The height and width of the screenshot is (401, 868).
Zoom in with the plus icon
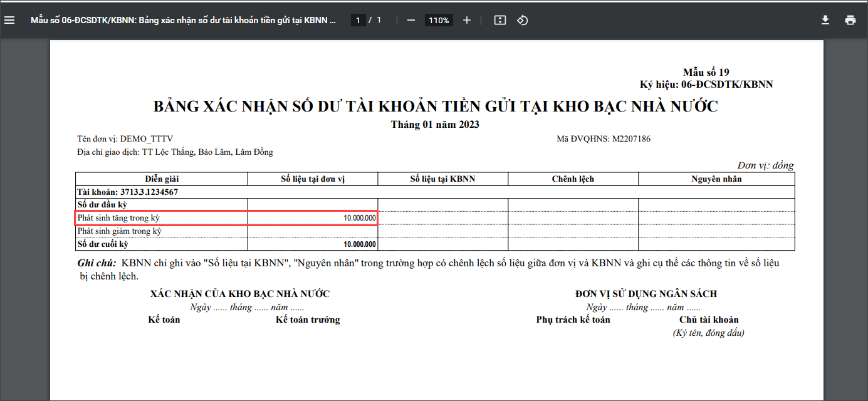[466, 20]
